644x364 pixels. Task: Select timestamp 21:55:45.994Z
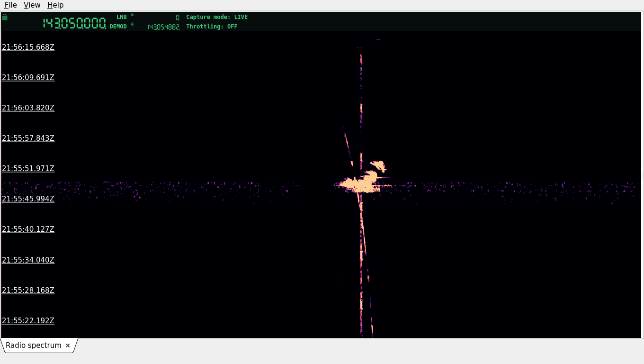pyautogui.click(x=28, y=199)
